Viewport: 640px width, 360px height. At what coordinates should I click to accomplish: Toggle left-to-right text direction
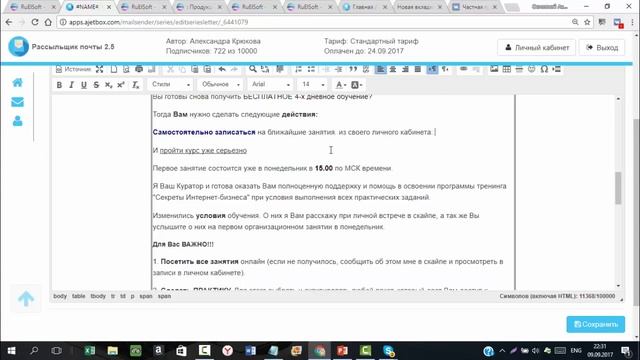pyautogui.click(x=432, y=69)
